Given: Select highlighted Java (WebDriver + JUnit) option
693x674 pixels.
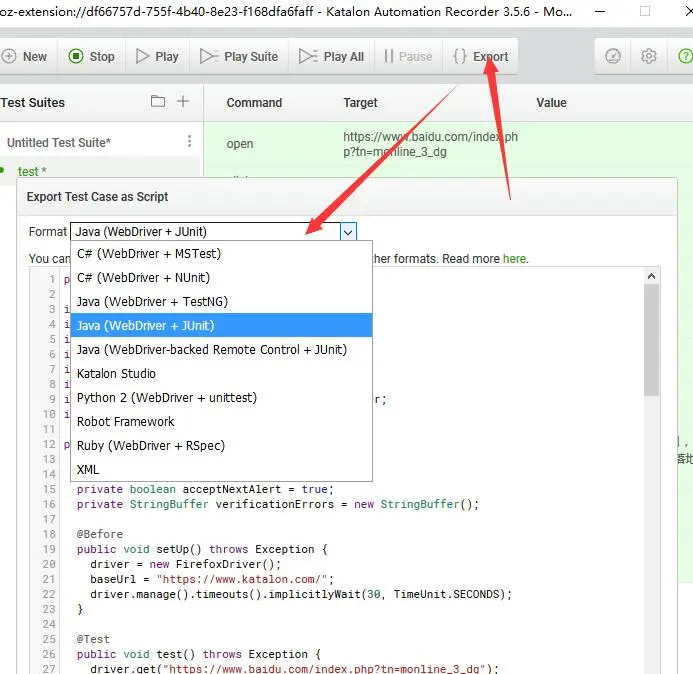Looking at the screenshot, I should (x=221, y=325).
